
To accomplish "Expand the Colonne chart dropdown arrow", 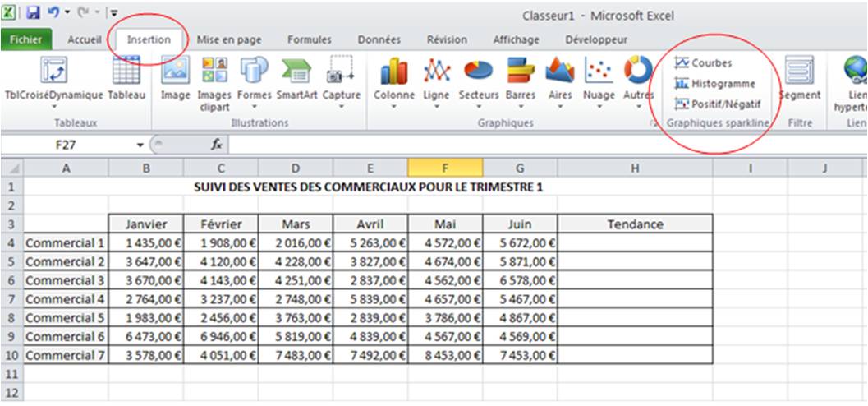I will pos(394,106).
